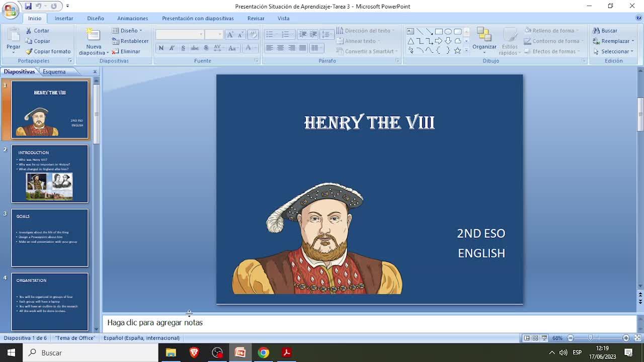Toggle normal view button in status bar
644x362 pixels.
(526, 338)
